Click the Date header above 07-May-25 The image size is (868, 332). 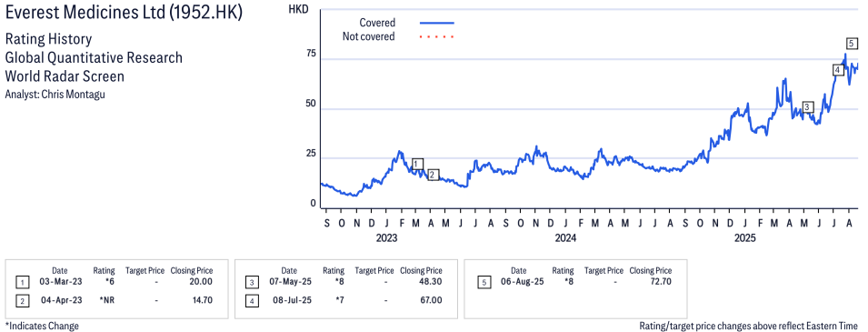click(x=290, y=271)
